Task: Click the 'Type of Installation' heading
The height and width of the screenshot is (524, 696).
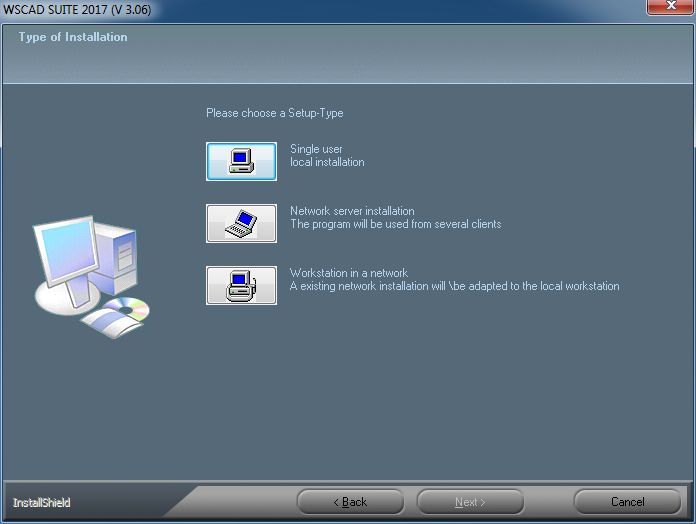Action: pyautogui.click(x=73, y=37)
